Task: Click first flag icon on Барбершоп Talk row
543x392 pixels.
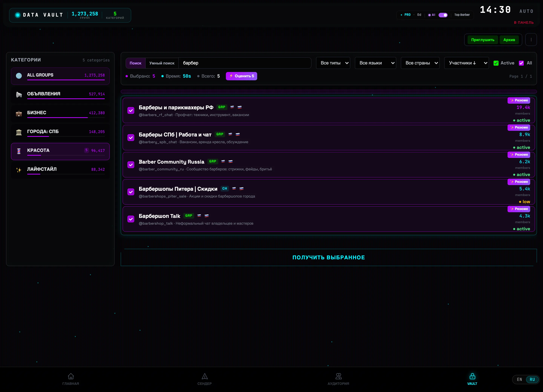Action: pos(199,216)
